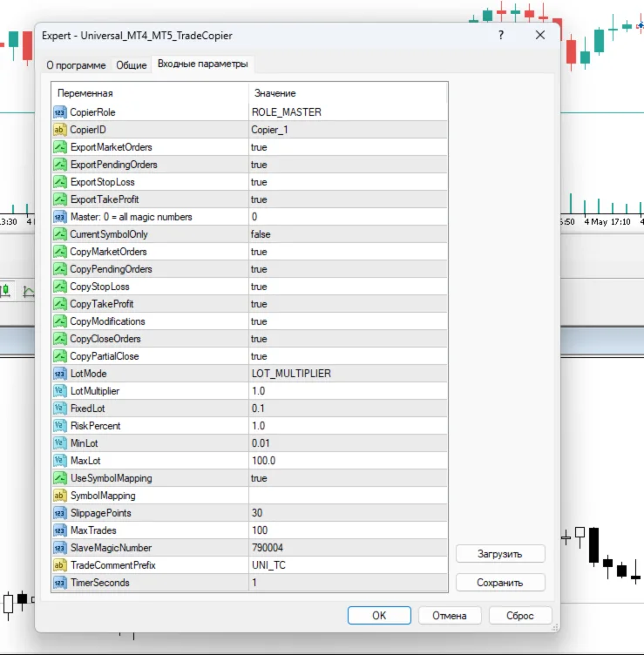This screenshot has width=644, height=655.
Task: Click the Загрузить button
Action: point(500,554)
